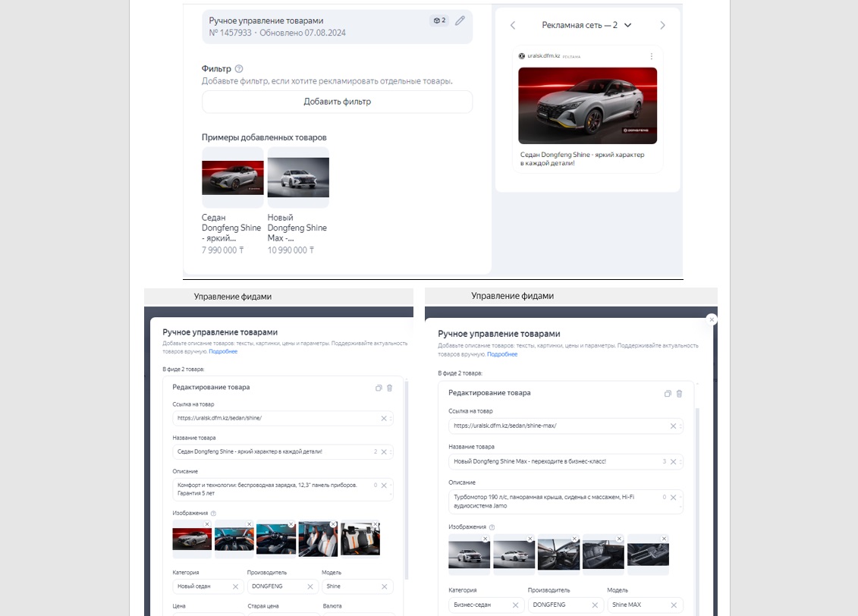The height and width of the screenshot is (616, 858).
Task: Go to the previous ad preview with the left chevron
Action: pos(513,25)
